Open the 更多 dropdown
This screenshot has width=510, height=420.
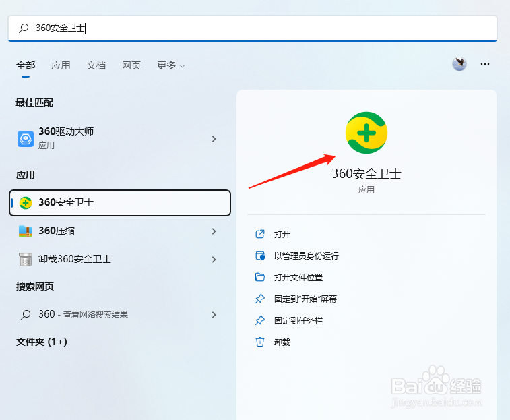coord(171,65)
